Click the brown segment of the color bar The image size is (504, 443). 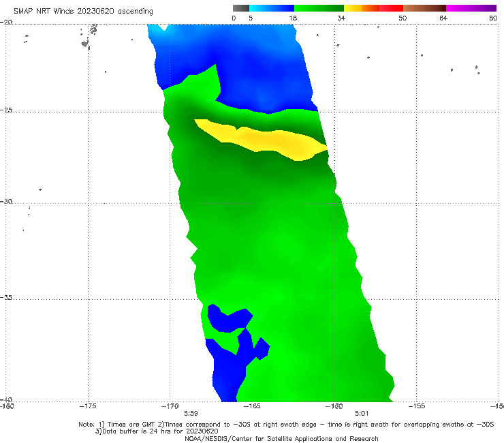pyautogui.click(x=424, y=8)
